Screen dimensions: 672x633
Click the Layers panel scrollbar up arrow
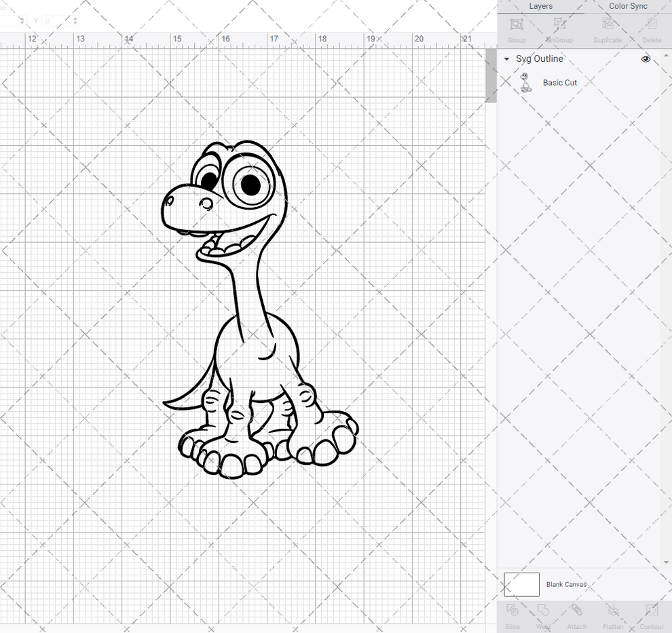point(666,56)
